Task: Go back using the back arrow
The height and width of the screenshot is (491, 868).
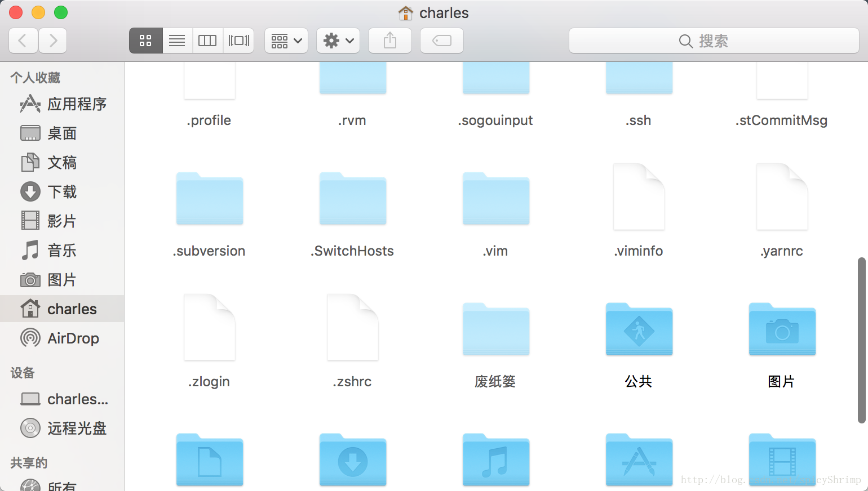Action: (23, 40)
